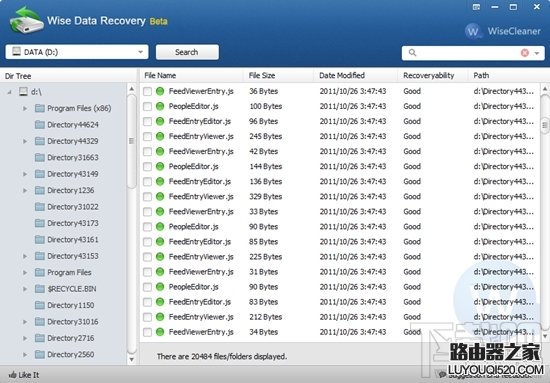Click the d:\ drive icon in Dir Tree
The image size is (550, 383).
click(23, 92)
